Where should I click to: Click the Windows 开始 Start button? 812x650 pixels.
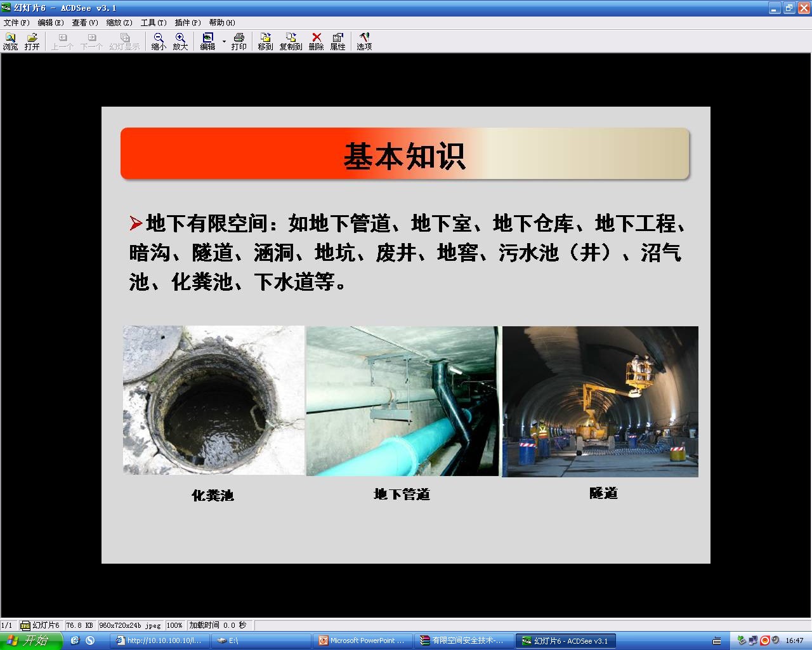[30, 640]
